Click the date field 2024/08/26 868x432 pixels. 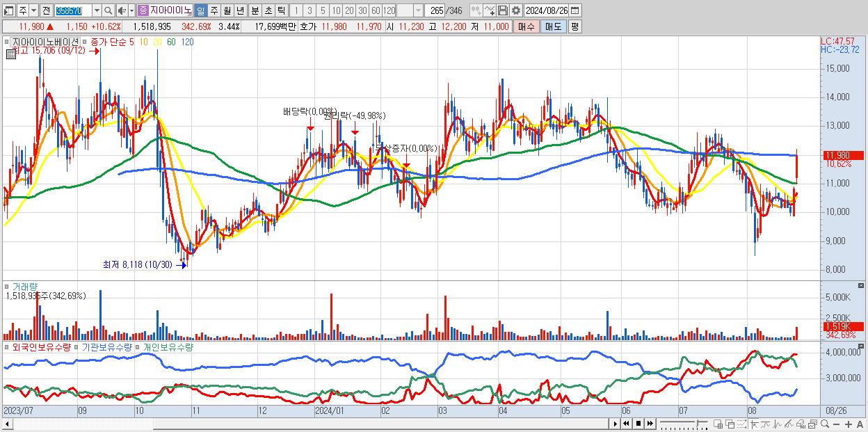point(546,10)
